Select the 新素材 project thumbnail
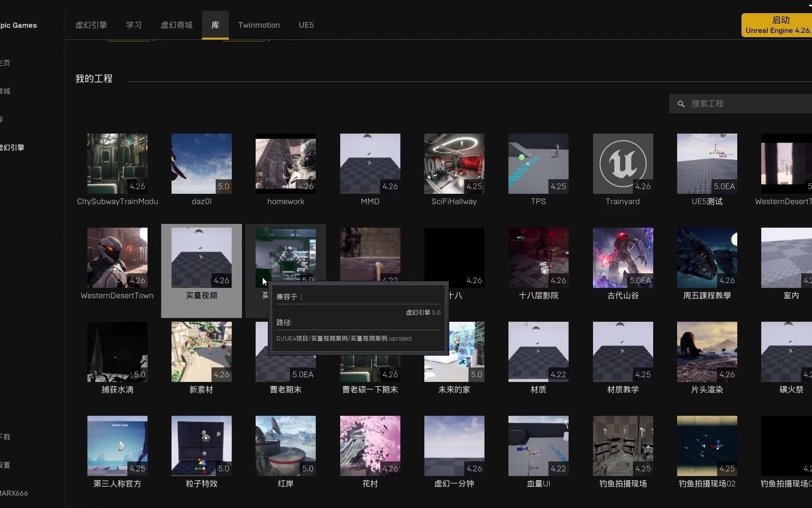Image resolution: width=812 pixels, height=508 pixels. pyautogui.click(x=202, y=352)
